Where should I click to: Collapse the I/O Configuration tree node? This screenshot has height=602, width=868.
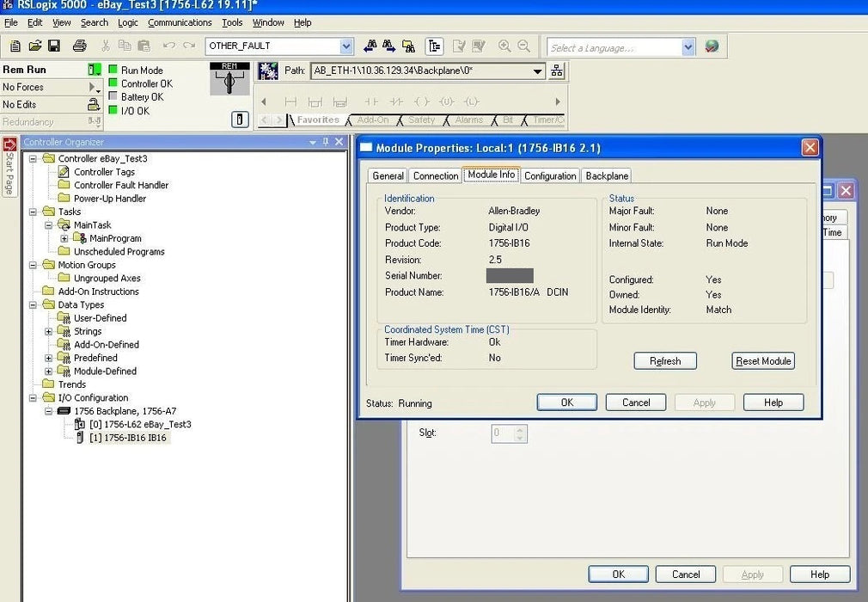34,398
